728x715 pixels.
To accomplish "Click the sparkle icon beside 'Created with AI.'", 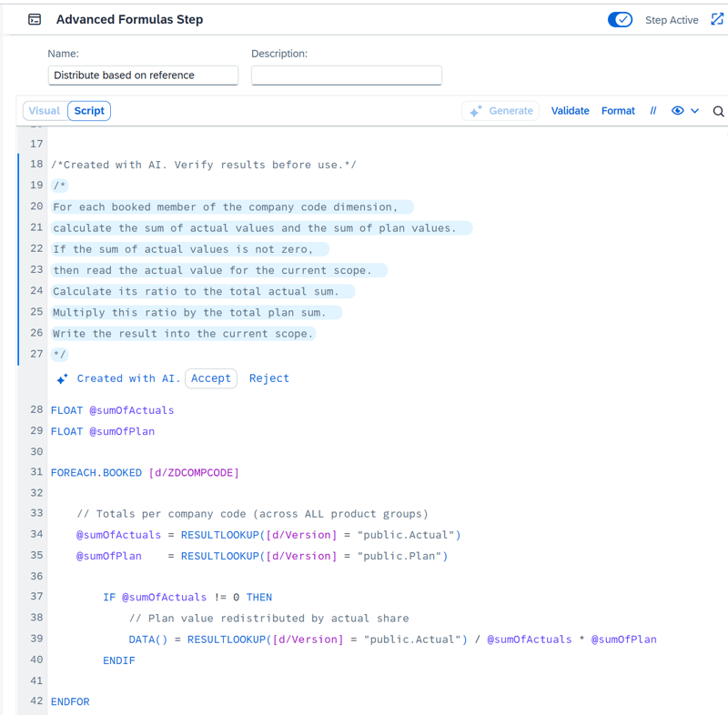I will [62, 378].
